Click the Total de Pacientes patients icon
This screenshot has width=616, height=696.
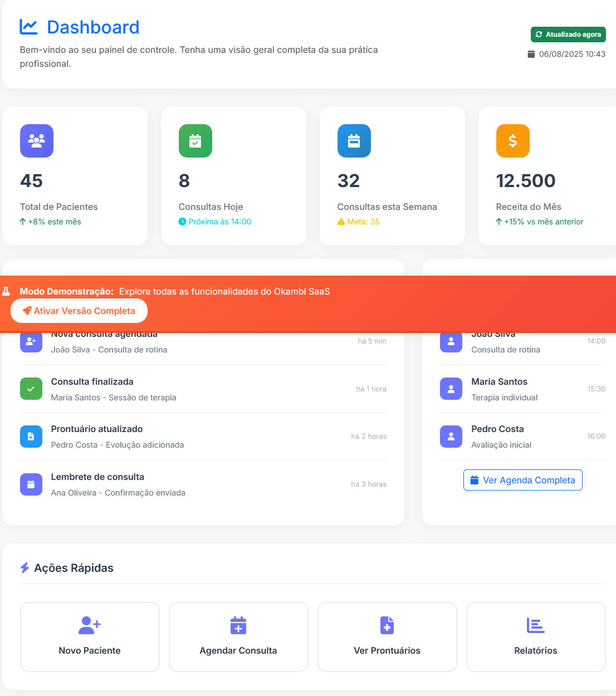click(36, 141)
